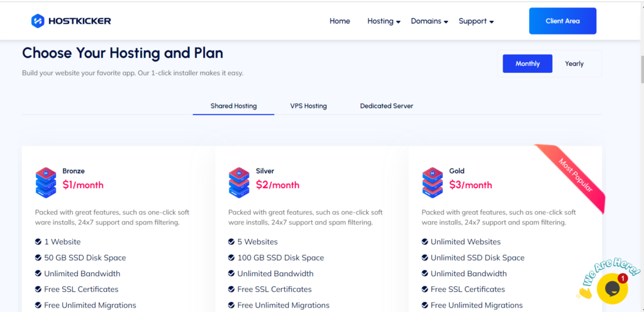Select the Shared Hosting tab
The image size is (644, 312).
[x=233, y=106]
